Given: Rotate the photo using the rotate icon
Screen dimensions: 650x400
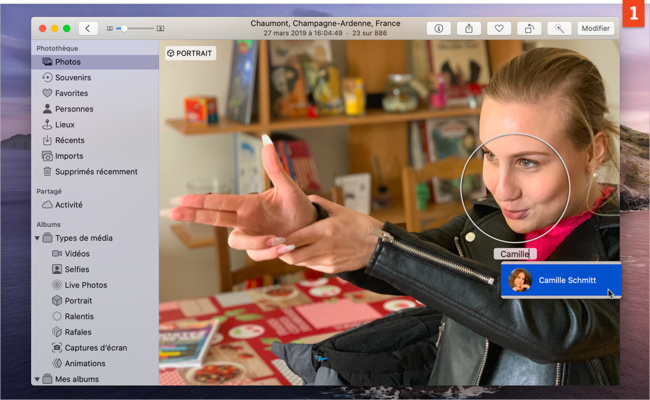Looking at the screenshot, I should click(x=529, y=28).
